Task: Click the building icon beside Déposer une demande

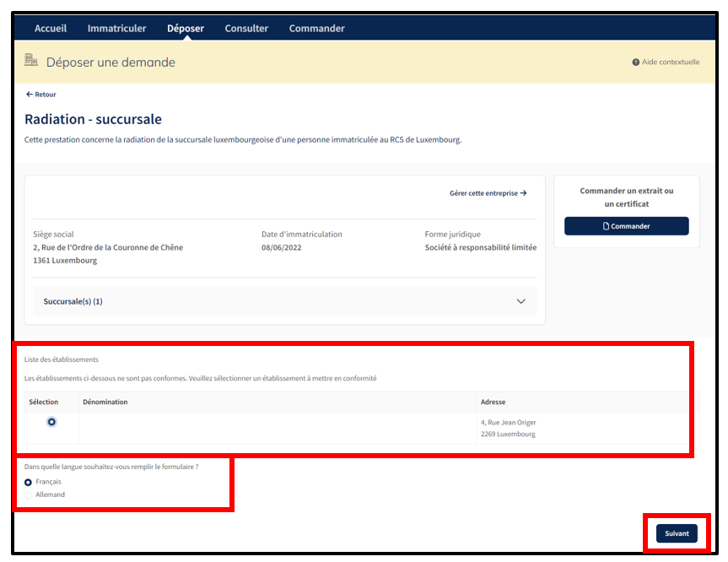Action: tap(31, 61)
